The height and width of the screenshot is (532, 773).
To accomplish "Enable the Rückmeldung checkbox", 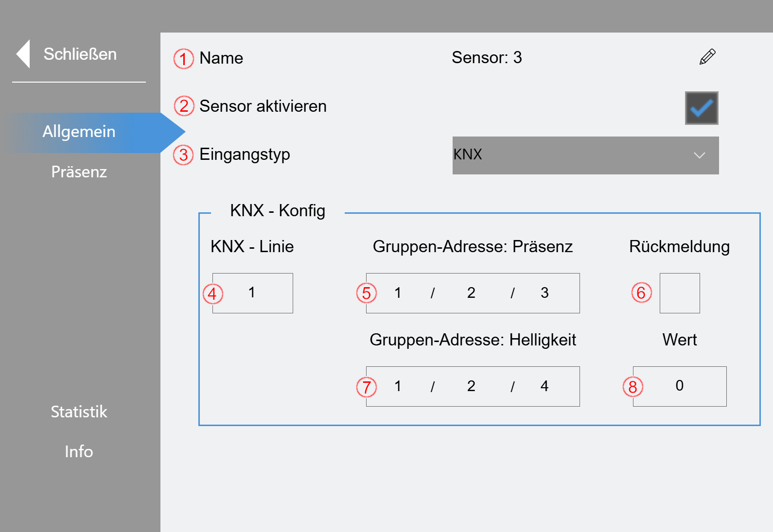I will (680, 293).
